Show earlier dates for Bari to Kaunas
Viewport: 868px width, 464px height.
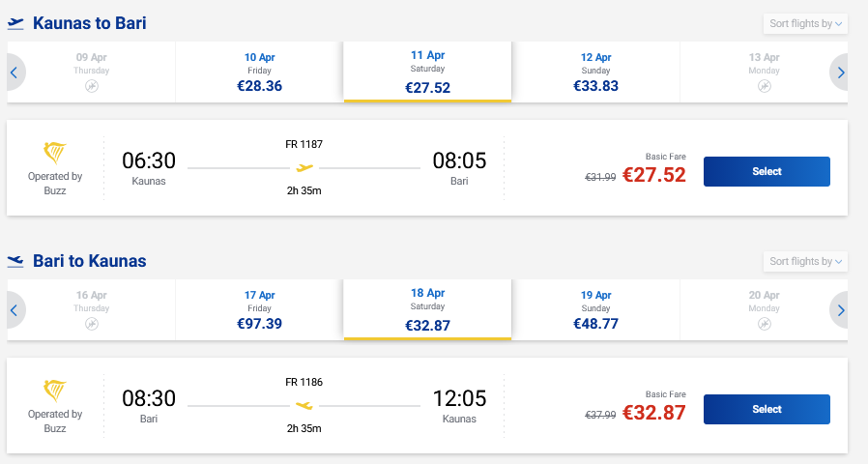[14, 310]
